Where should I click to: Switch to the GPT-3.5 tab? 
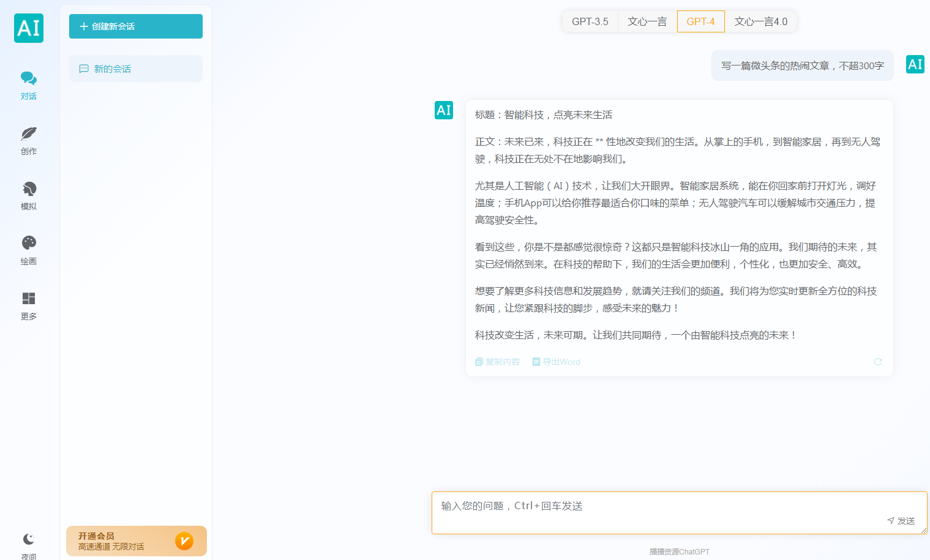coord(590,21)
